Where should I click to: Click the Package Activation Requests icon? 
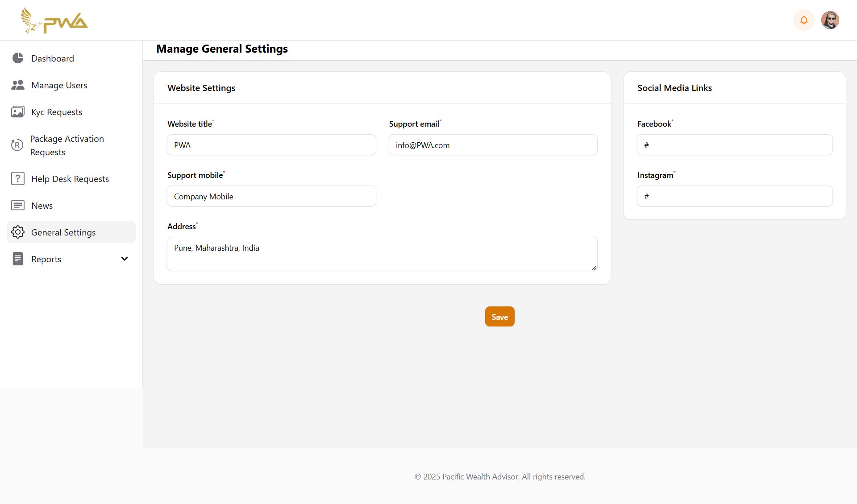pos(17,145)
